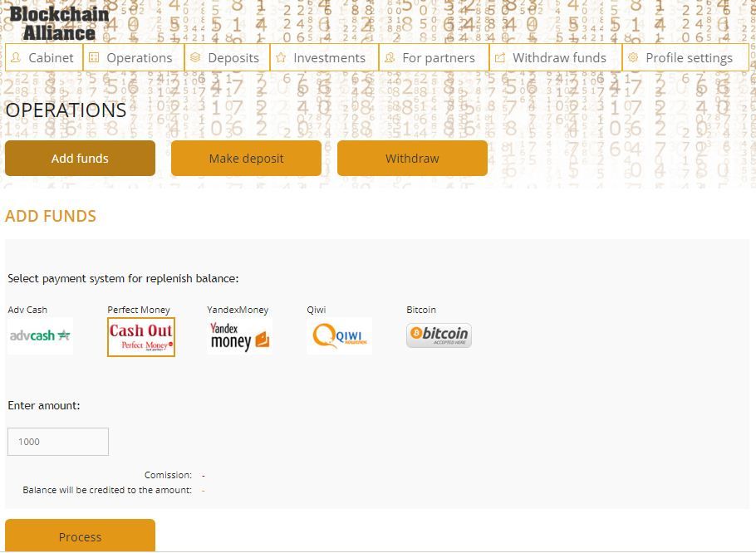Click 'Select payment system for replenish balance:' text

123,278
